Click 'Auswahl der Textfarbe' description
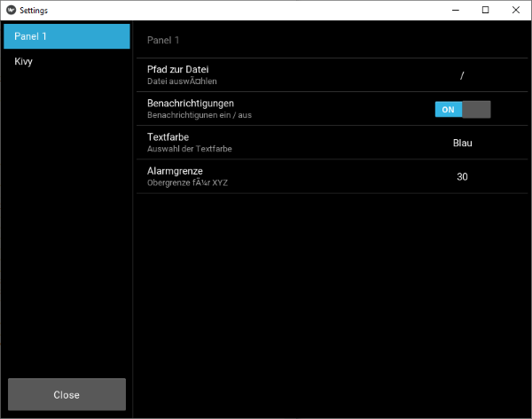This screenshot has height=419, width=532. click(190, 149)
